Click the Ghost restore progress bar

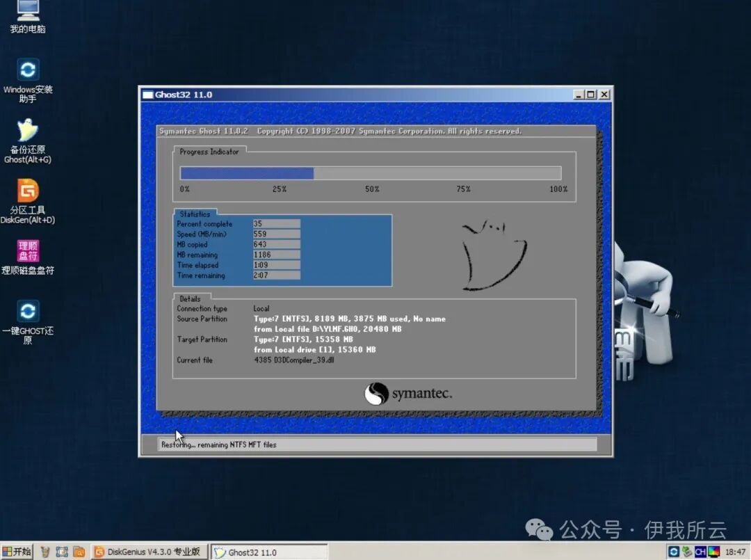[x=370, y=173]
